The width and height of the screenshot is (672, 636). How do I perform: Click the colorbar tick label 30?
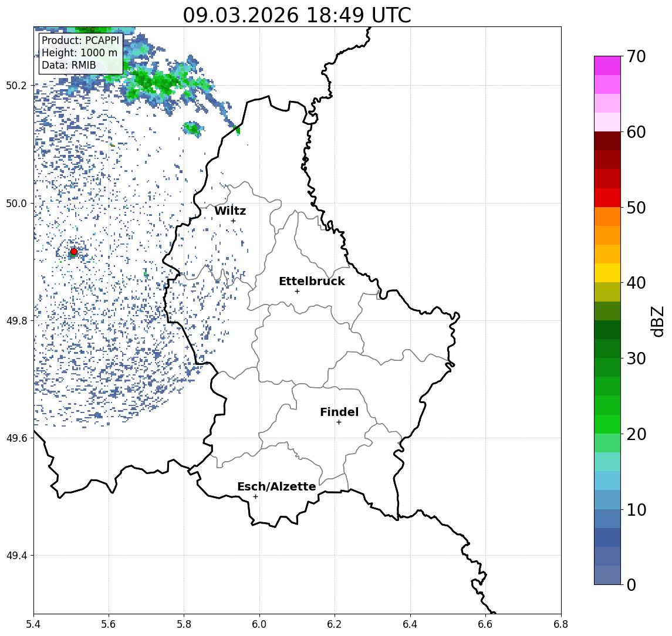click(636, 358)
